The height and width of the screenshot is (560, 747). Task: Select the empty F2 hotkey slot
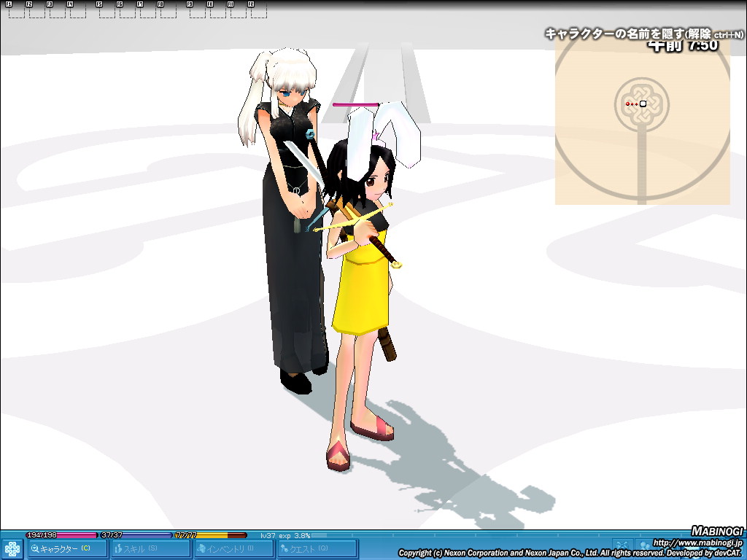37,10
